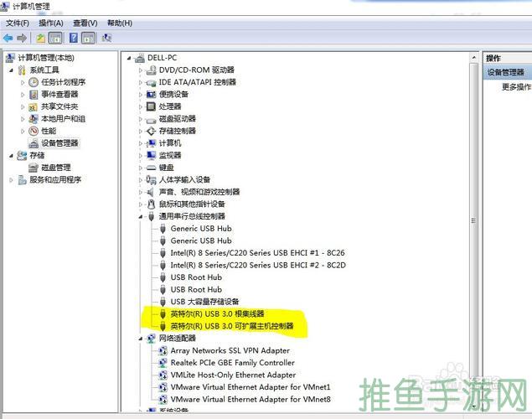The height and width of the screenshot is (419, 532).
Task: Collapse the 通用串行总线控制器 node
Action: tap(141, 216)
